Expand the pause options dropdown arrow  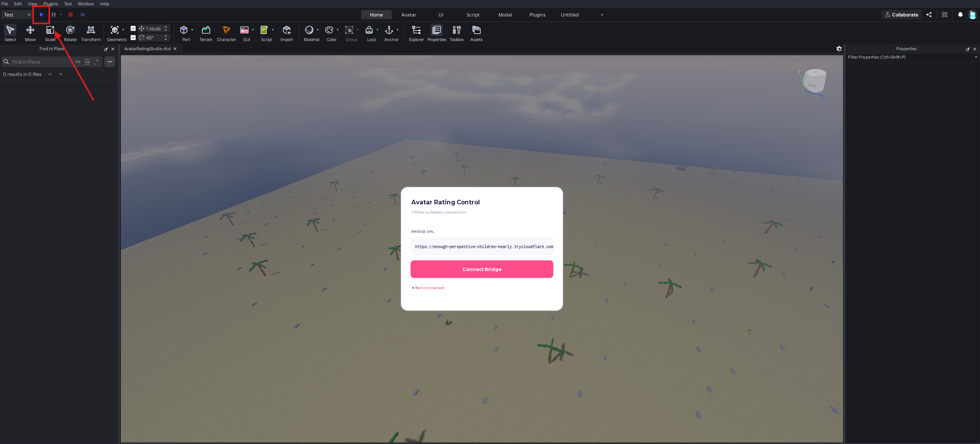tap(61, 15)
